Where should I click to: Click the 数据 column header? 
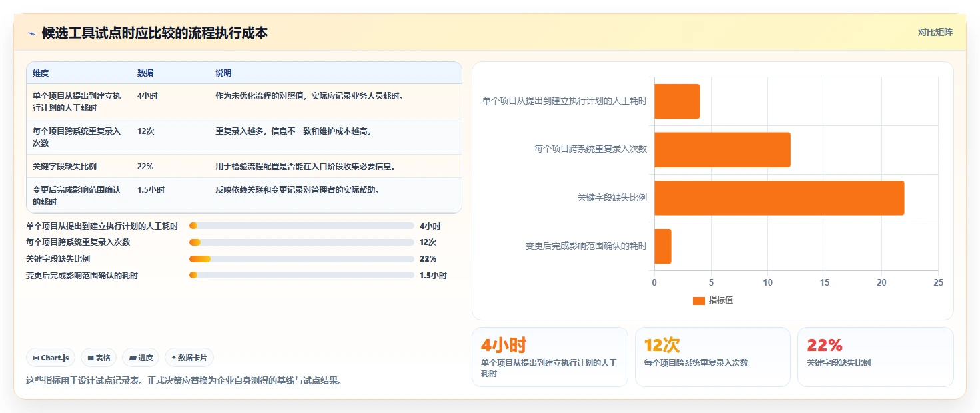(x=145, y=73)
